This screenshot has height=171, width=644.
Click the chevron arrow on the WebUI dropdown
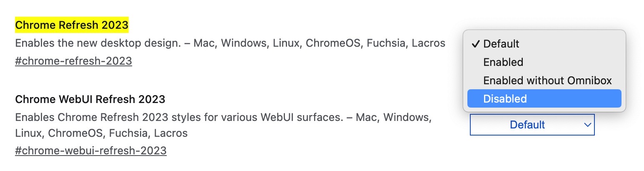tap(587, 125)
